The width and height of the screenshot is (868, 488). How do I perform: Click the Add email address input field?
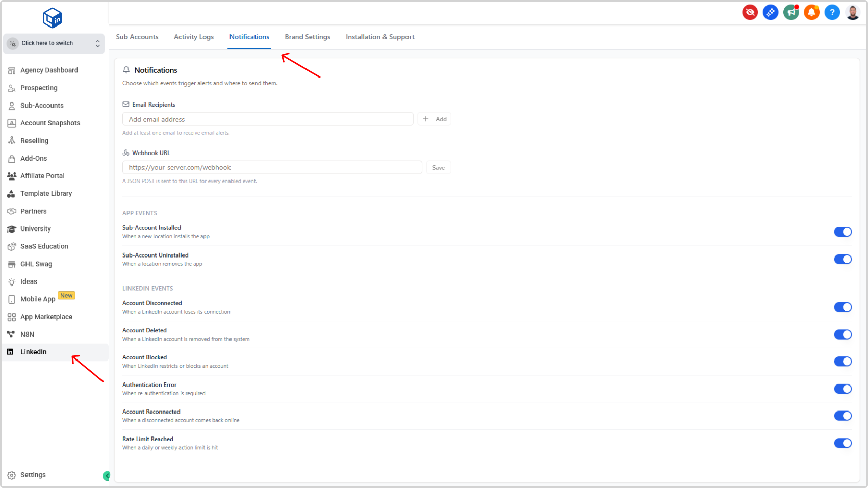tap(268, 119)
